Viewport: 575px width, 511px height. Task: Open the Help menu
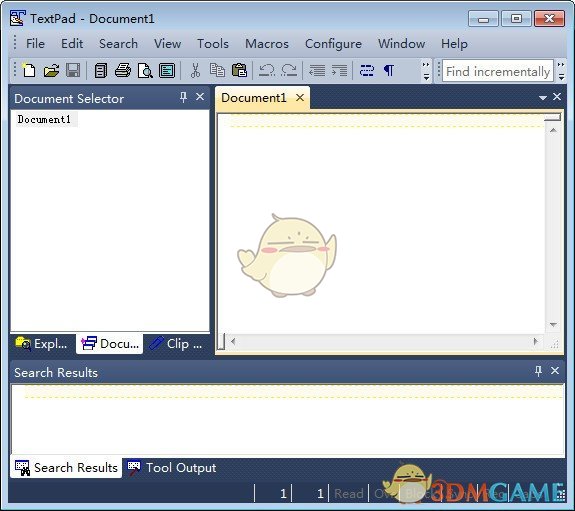coord(454,44)
